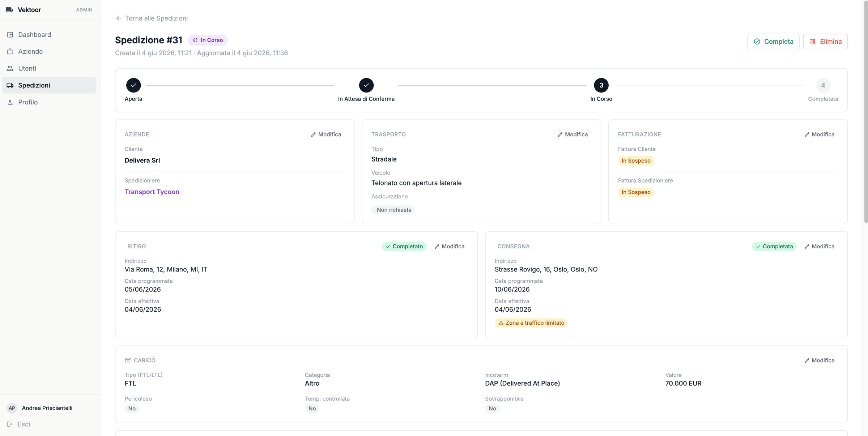The width and height of the screenshot is (868, 436).
Task: Click the Sovrapponibile No badge
Action: click(x=492, y=409)
